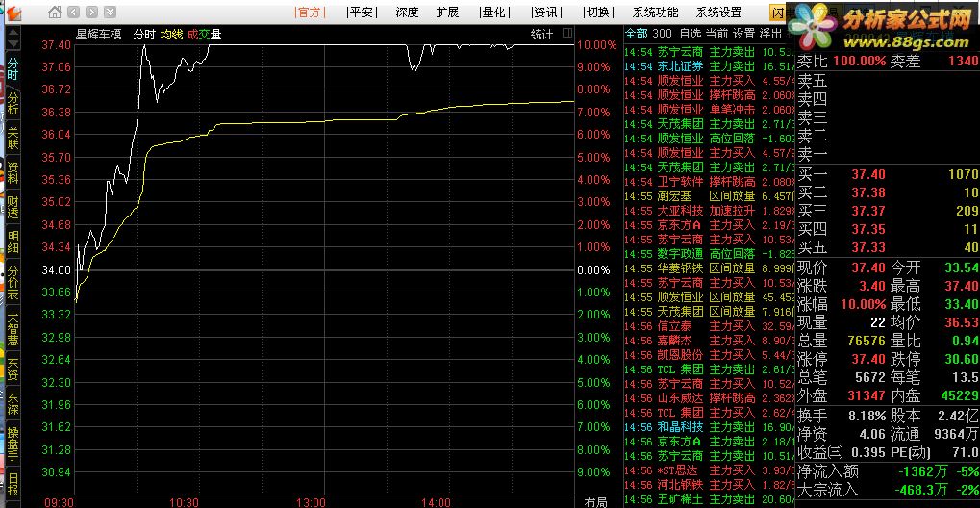Switch alert list to 自选 filter
Viewport: 980px width, 508px height.
(x=690, y=34)
